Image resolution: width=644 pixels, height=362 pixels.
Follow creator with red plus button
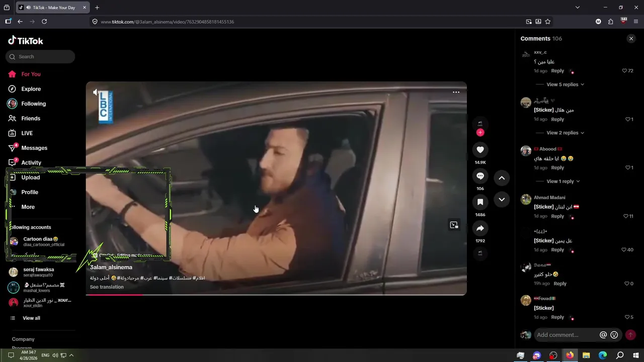480,133
